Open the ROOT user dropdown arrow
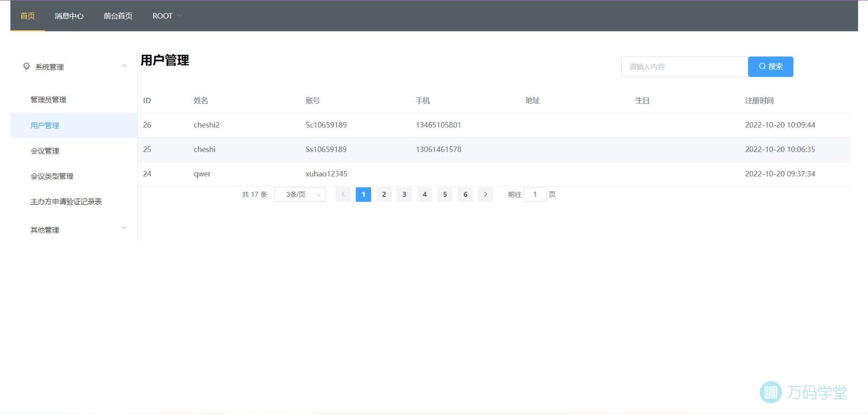Screen dimensions: 868x414 [x=180, y=16]
